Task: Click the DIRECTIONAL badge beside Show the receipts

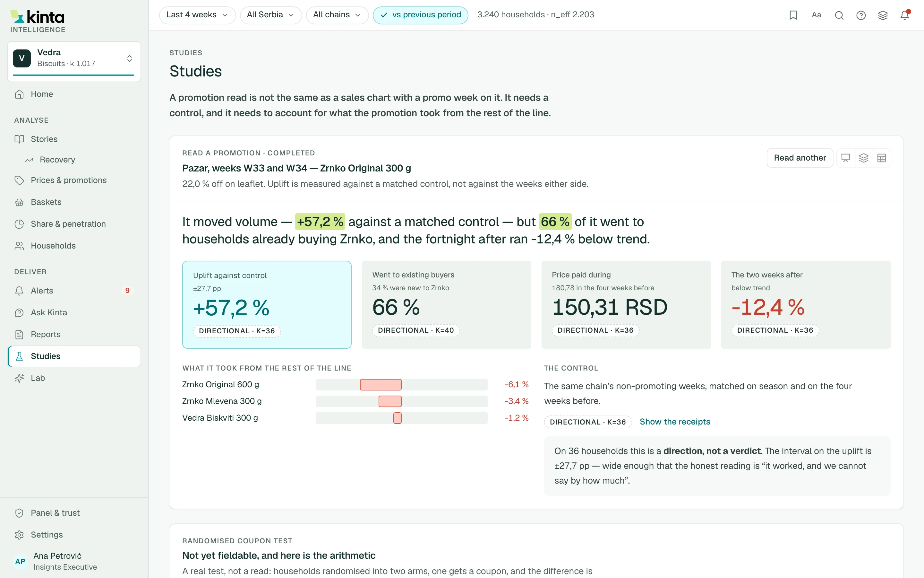Action: [588, 422]
